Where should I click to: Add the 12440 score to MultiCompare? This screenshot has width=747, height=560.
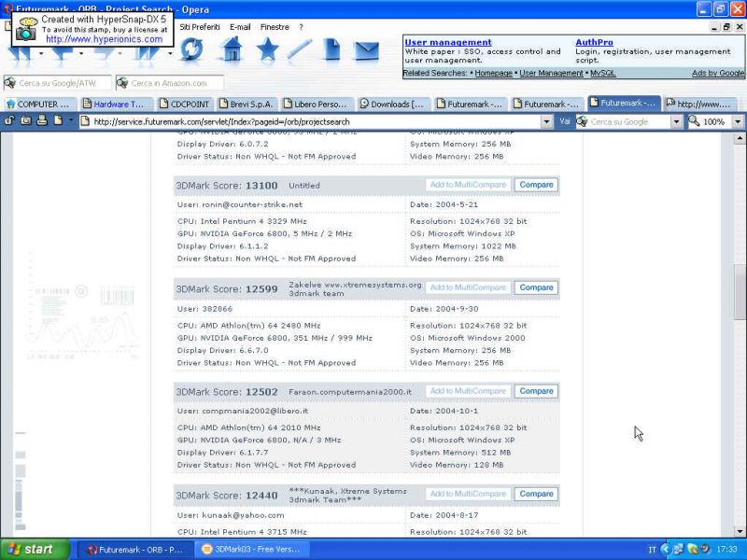(469, 494)
